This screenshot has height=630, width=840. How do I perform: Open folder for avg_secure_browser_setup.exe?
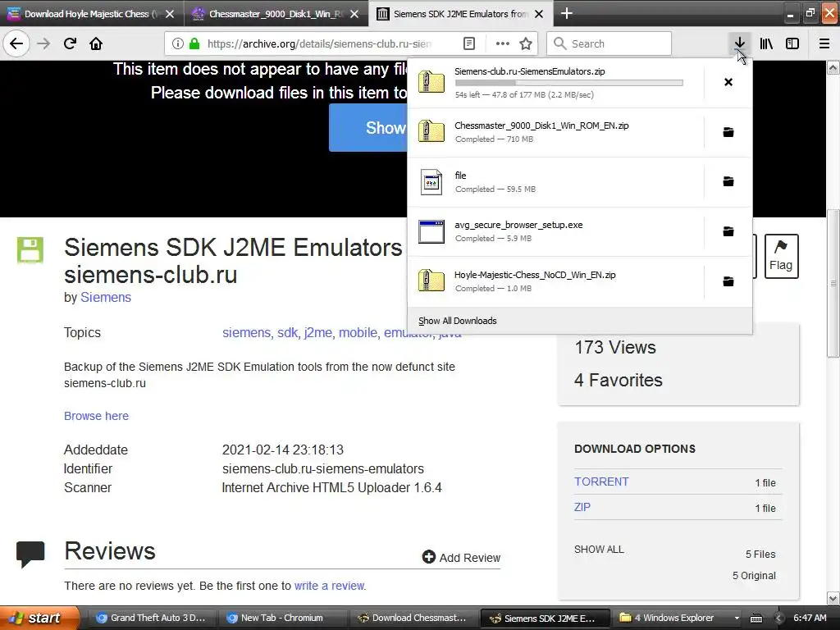point(728,231)
